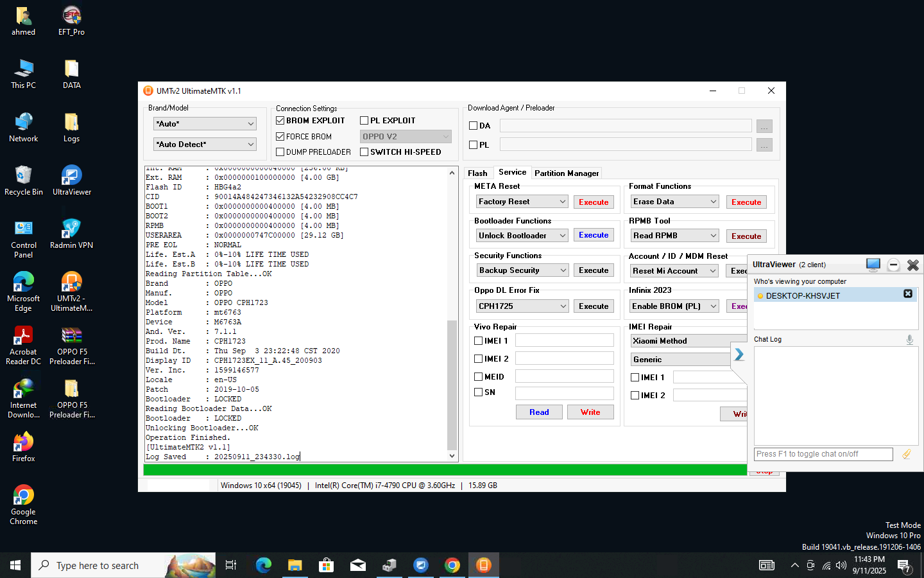Click Execute next to Backup Security
The image size is (924, 578).
(x=594, y=270)
